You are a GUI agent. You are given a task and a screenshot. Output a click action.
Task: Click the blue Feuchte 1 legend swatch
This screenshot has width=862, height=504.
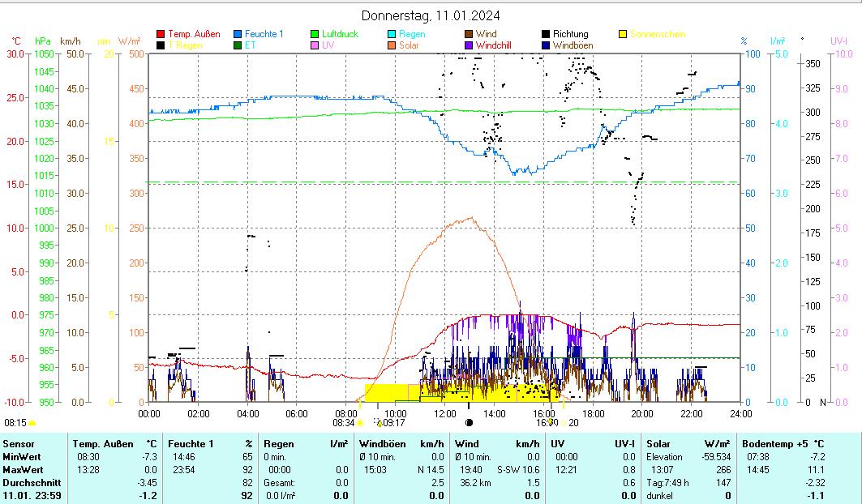238,35
